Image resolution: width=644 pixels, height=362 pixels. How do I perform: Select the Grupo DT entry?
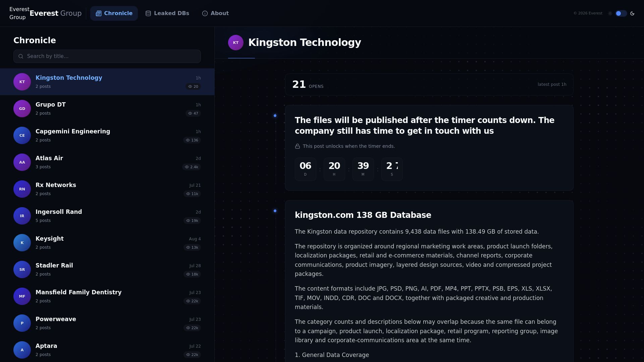107,109
